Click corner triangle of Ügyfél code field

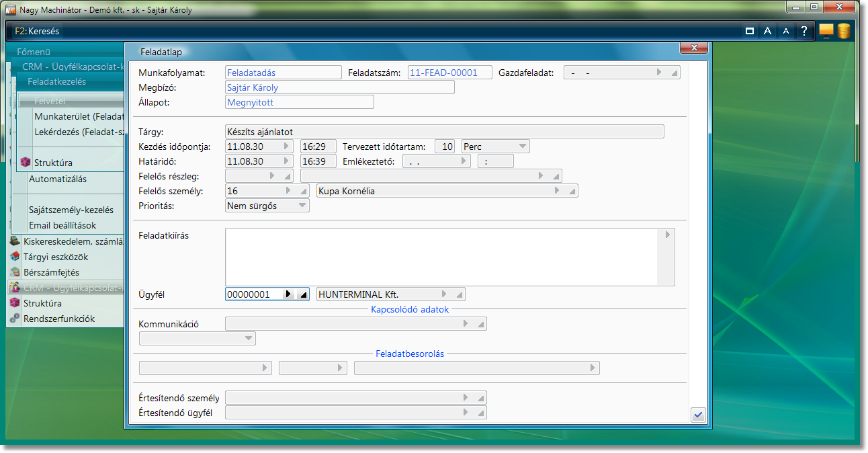303,296
